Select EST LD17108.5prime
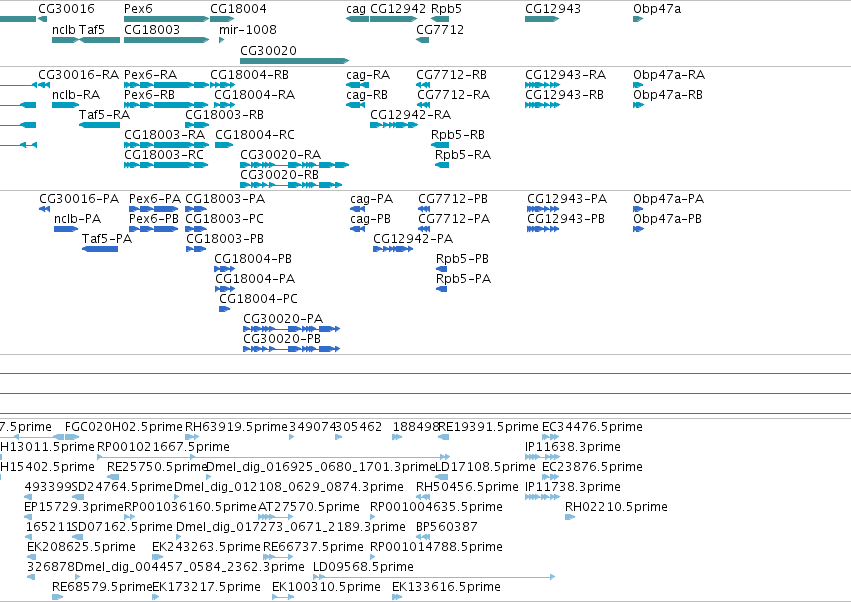Viewport: 851px width, 602px height. click(x=442, y=477)
